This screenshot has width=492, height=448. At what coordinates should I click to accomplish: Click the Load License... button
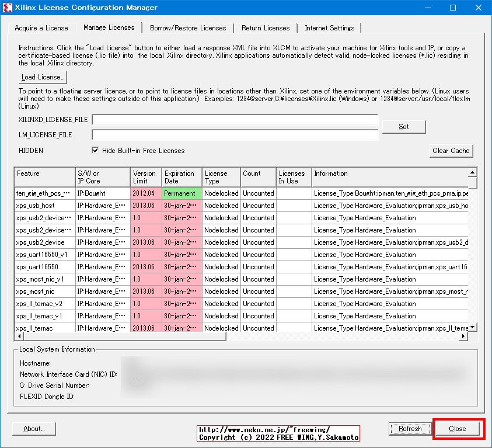43,77
